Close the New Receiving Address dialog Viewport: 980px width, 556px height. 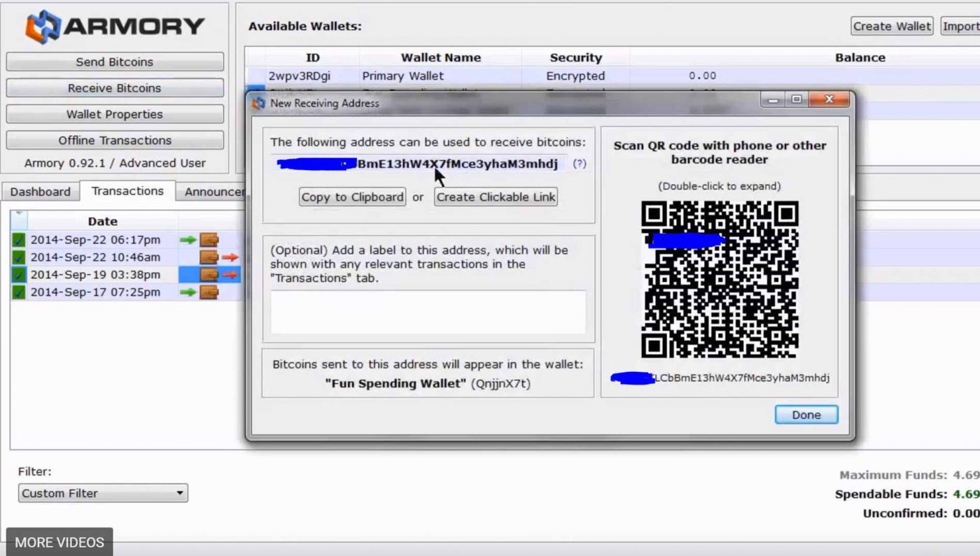pos(828,100)
